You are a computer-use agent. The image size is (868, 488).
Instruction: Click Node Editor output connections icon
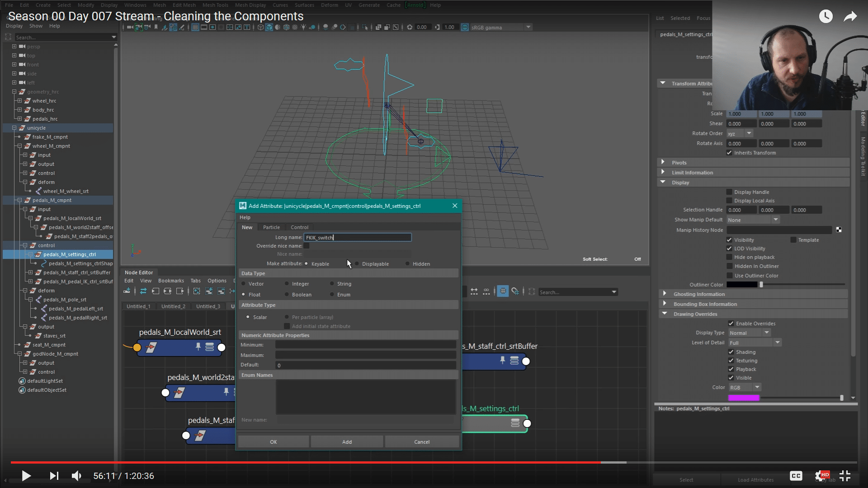(179, 291)
